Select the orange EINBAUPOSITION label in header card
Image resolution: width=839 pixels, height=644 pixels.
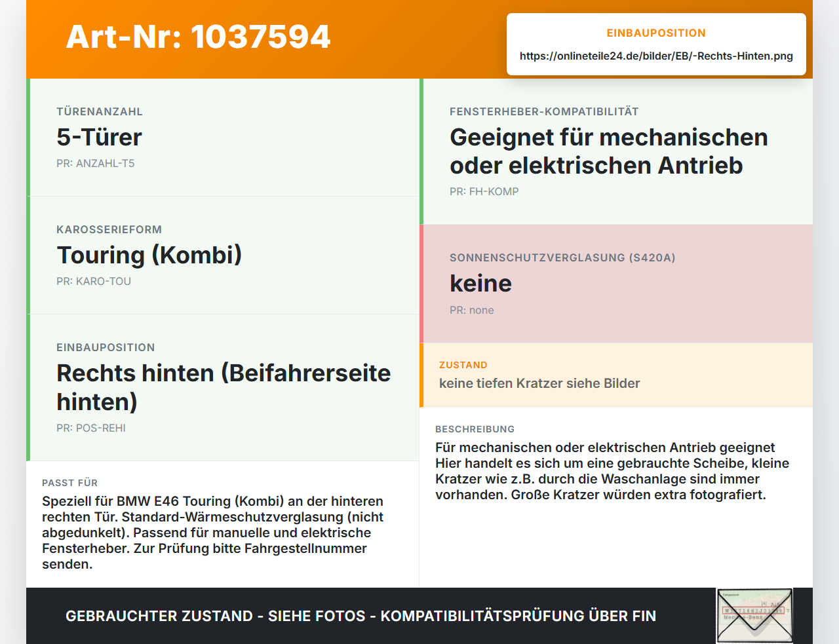pos(656,33)
